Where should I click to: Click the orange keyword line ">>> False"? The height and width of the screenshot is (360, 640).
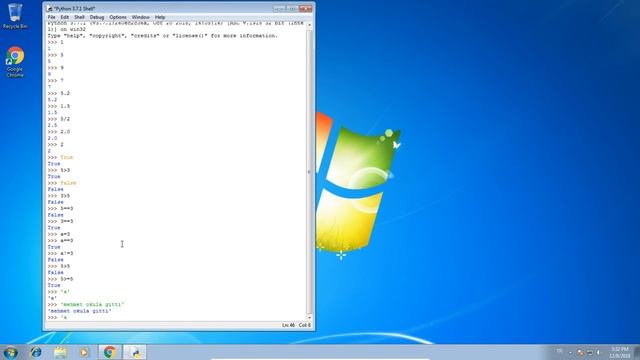(62, 183)
